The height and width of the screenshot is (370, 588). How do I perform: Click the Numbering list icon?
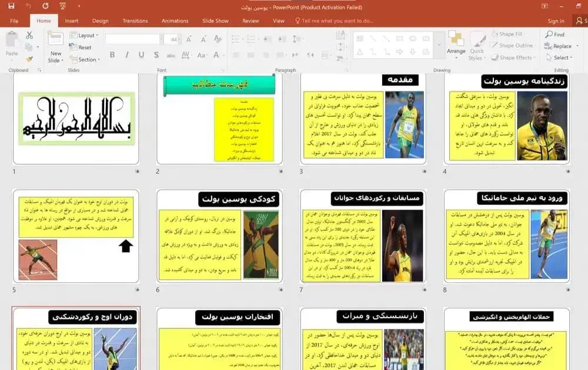(252, 39)
